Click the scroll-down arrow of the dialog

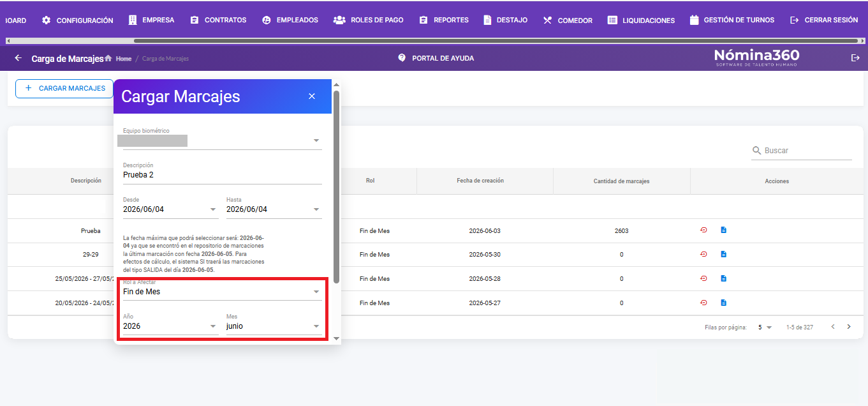(336, 339)
